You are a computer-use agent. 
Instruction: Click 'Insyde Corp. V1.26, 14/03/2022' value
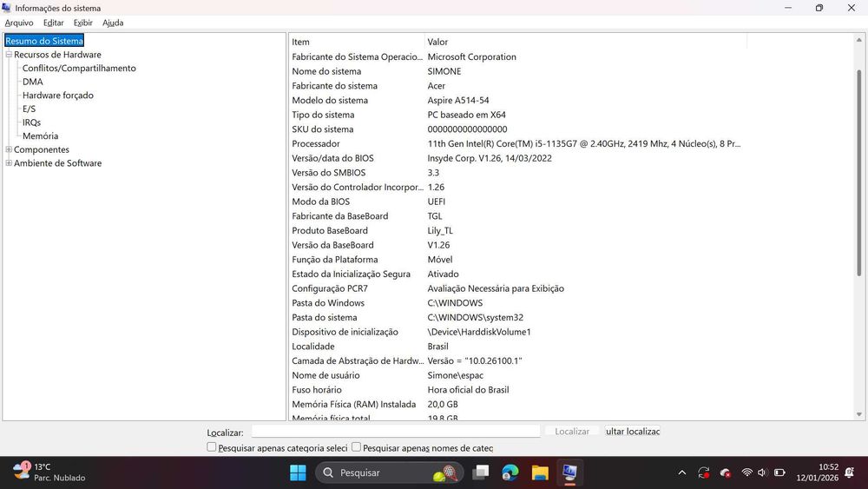(490, 158)
